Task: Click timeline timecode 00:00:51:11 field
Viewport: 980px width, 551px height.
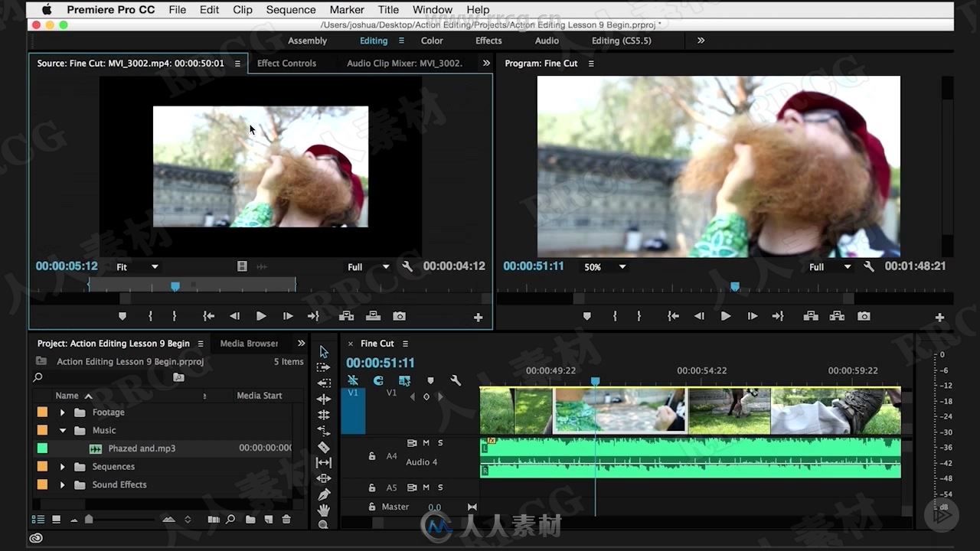Action: [380, 363]
